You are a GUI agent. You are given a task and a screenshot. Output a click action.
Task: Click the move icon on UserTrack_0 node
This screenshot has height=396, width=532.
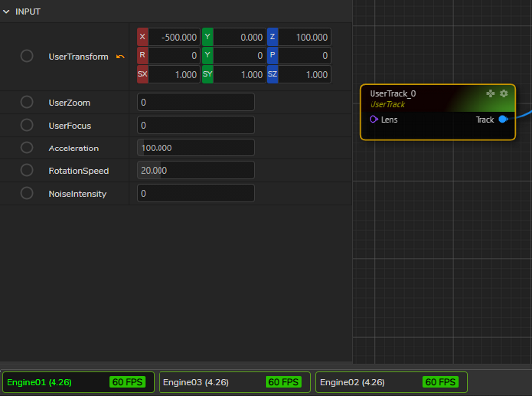[490, 94]
